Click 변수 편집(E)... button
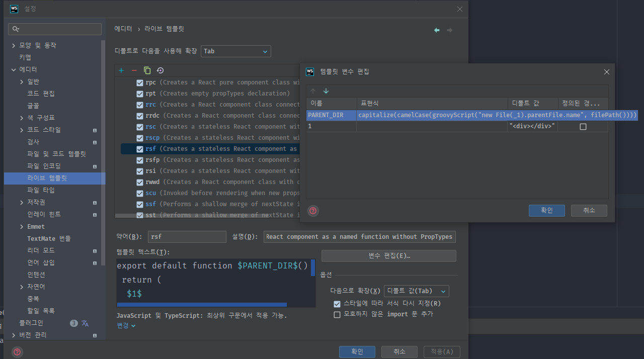Image resolution: width=644 pixels, height=359 pixels. click(x=389, y=256)
